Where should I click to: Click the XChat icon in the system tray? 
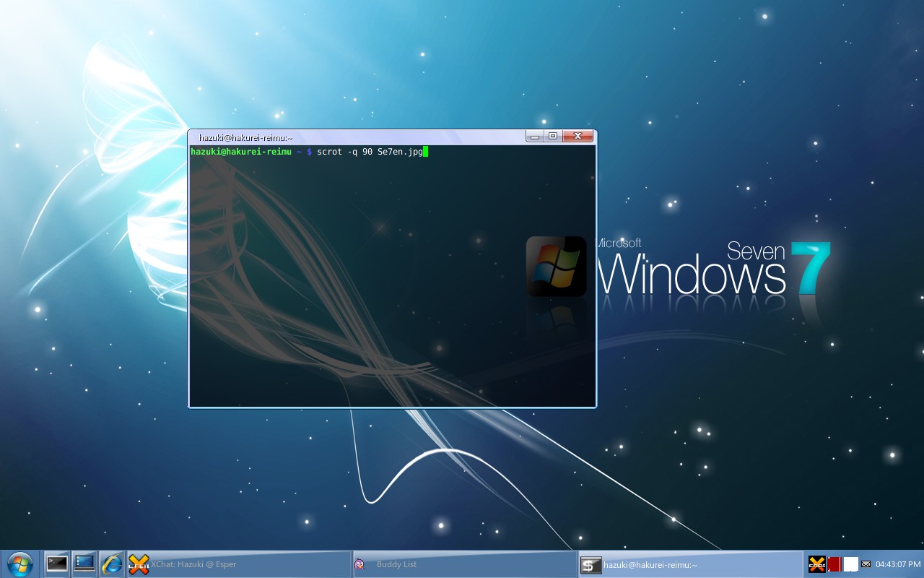(816, 564)
